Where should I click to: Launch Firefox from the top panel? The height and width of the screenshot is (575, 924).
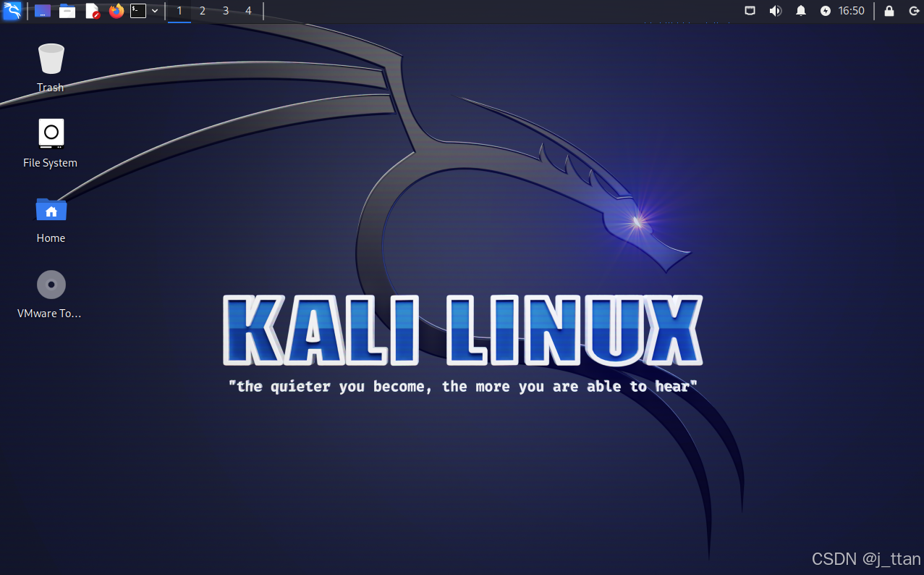[x=116, y=11]
